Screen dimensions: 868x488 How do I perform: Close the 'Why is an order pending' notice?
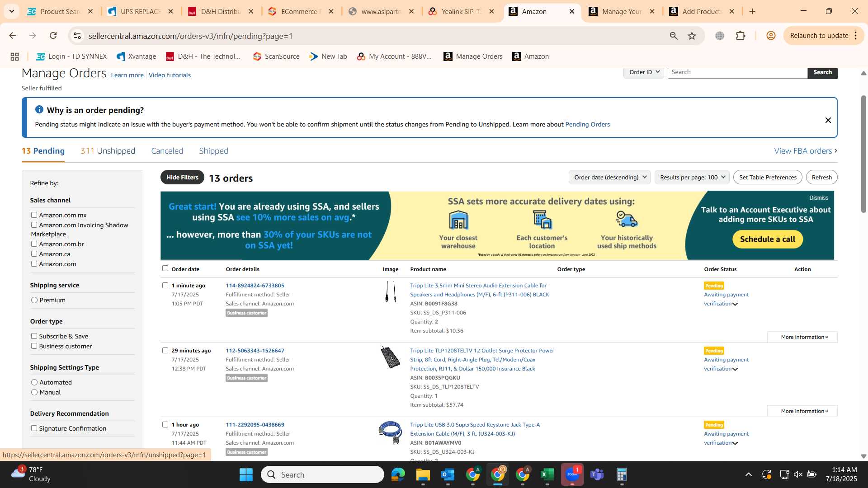click(x=828, y=120)
